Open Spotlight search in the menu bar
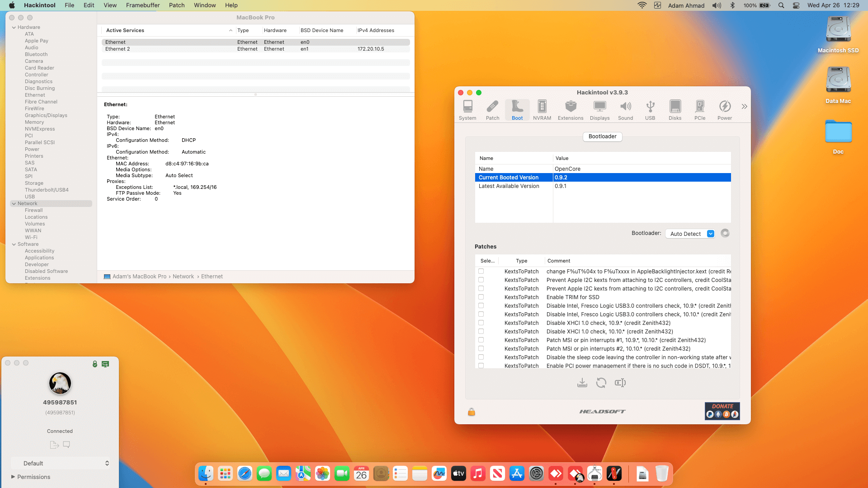The width and height of the screenshot is (868, 488). (781, 5)
